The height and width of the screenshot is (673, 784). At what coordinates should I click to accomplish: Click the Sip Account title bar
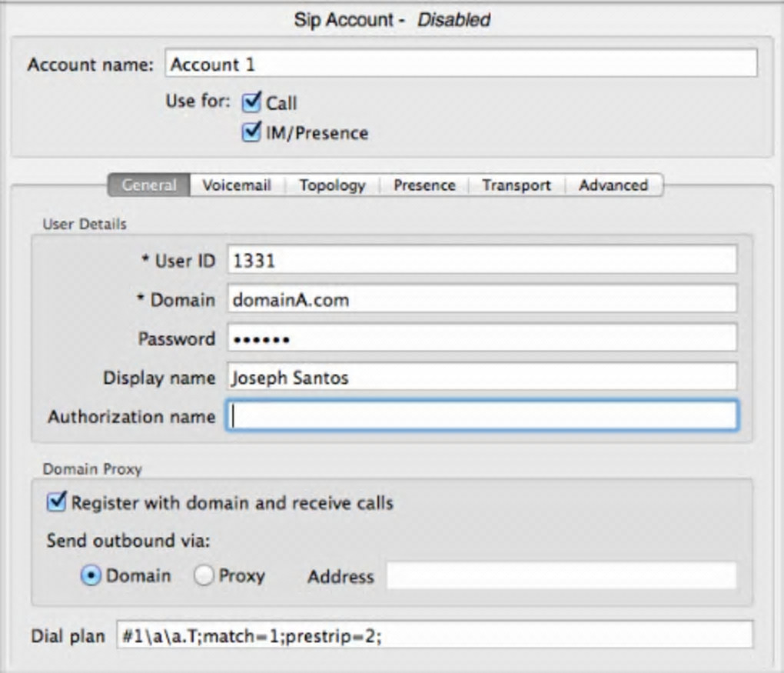click(x=392, y=20)
